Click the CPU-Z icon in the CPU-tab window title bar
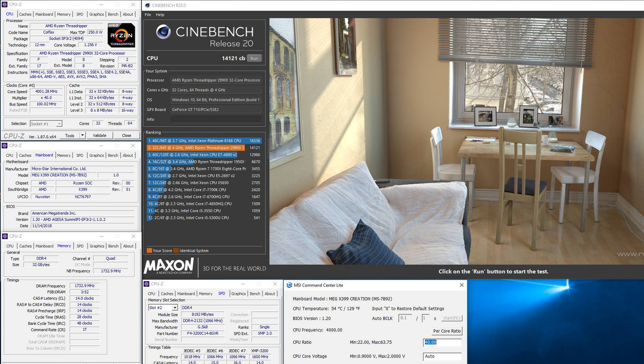The image size is (644, 364). click(5, 4)
